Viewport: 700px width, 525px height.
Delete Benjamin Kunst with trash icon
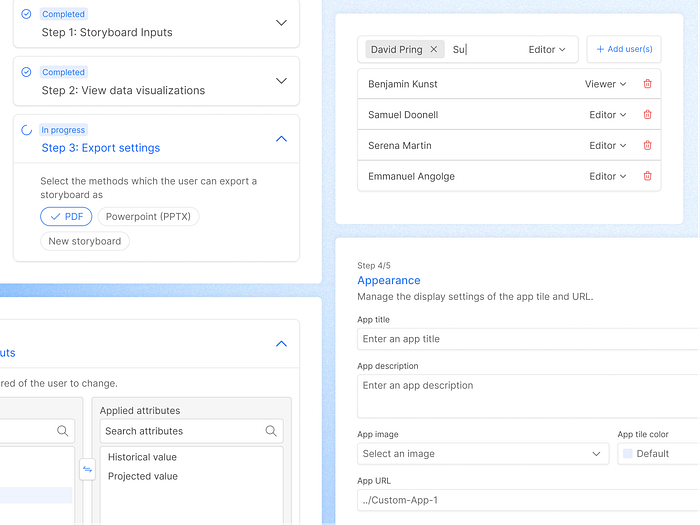[x=647, y=84]
